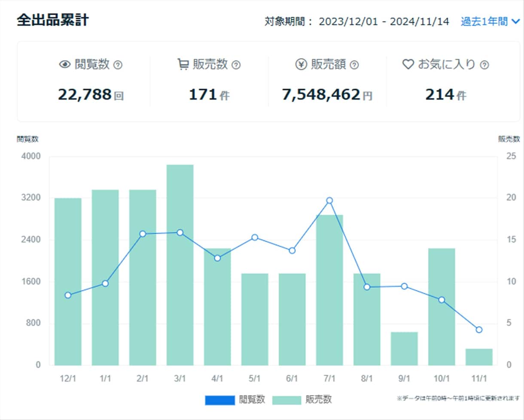Click the 171 sales count value
524x420 pixels.
coord(203,94)
